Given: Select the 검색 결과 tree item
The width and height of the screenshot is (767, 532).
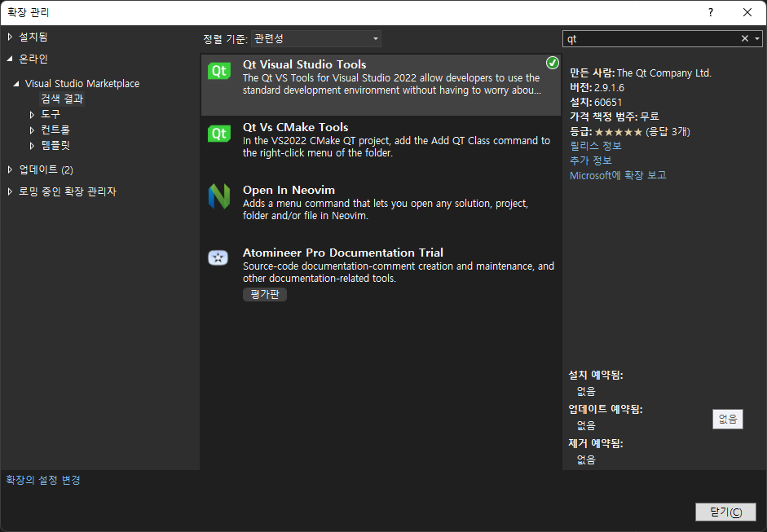Looking at the screenshot, I should point(62,99).
